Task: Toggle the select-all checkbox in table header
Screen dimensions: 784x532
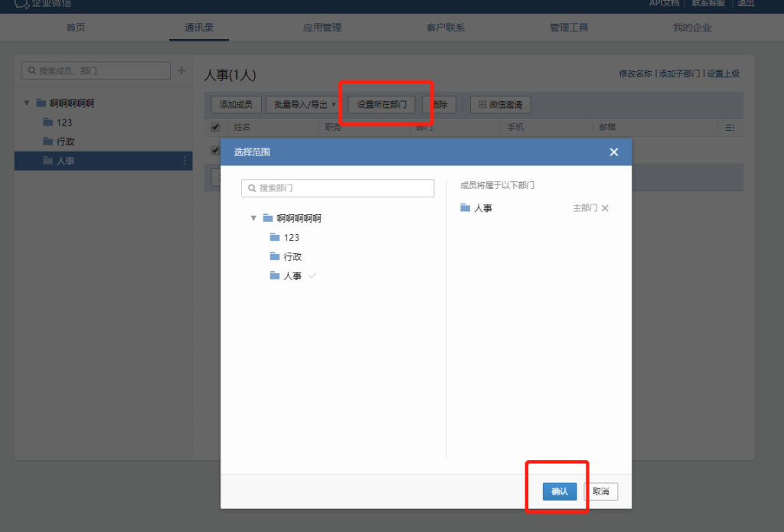Action: (x=215, y=127)
